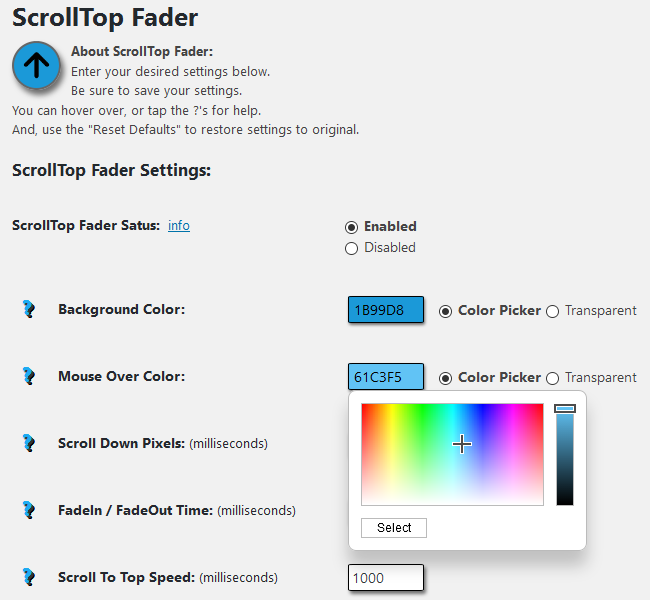This screenshot has height=600, width=650.
Task: Click help icon beside Background Color
Action: coord(29,309)
